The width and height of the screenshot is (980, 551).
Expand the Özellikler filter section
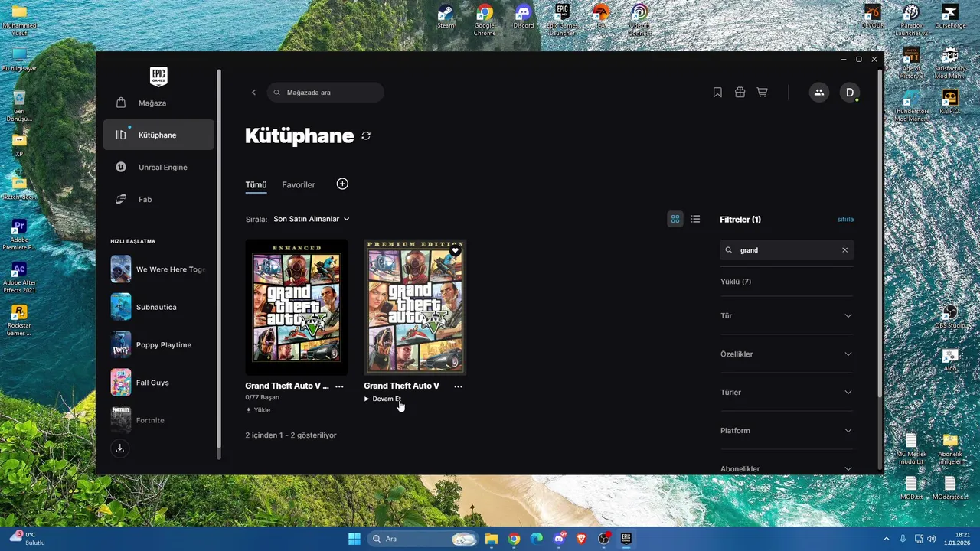coord(786,354)
